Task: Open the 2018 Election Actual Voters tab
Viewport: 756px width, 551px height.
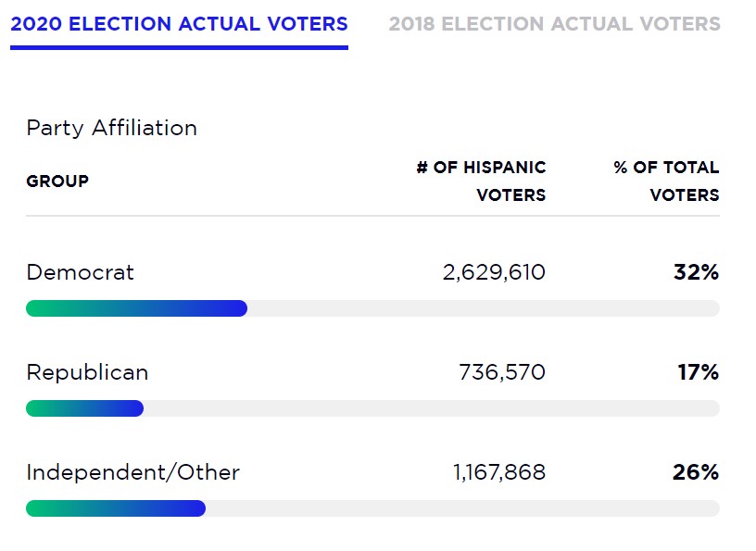Action: tap(554, 24)
